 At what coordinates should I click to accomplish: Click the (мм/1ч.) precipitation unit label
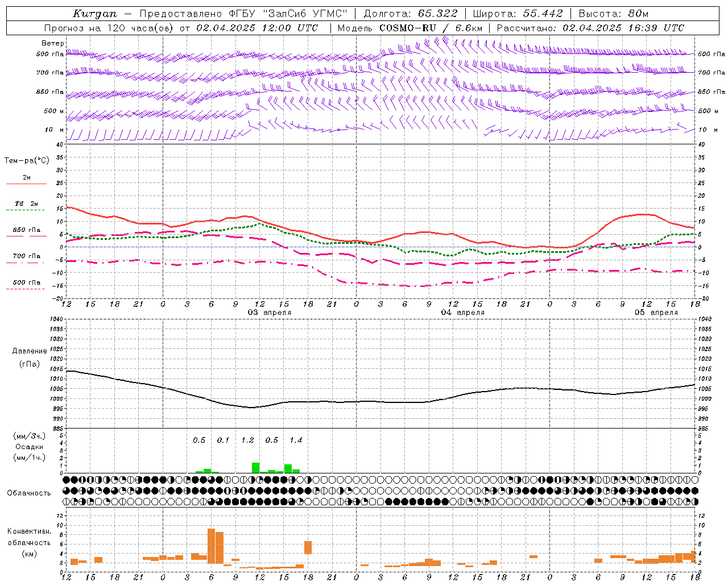pyautogui.click(x=30, y=458)
